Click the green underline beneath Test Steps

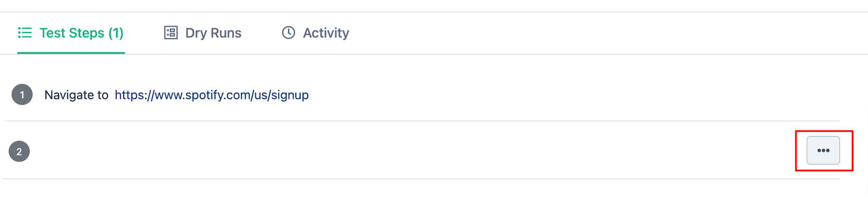click(x=71, y=53)
